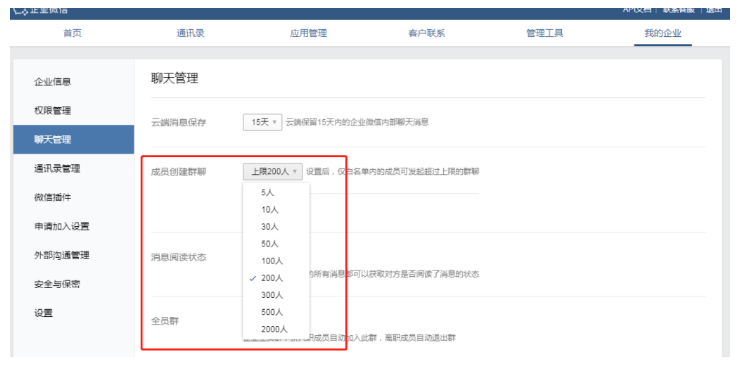Collapse the 上限200人 group limit dropdown
Image resolution: width=739 pixels, height=372 pixels.
(273, 172)
